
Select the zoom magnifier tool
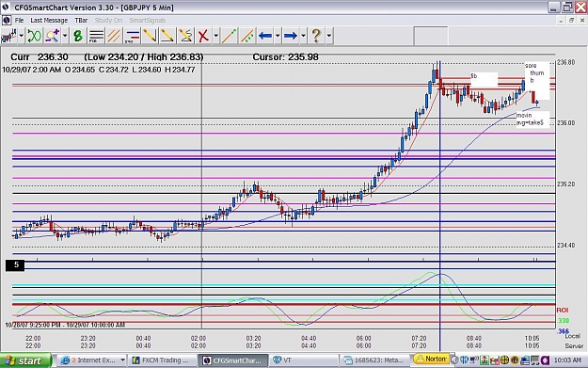click(52, 36)
